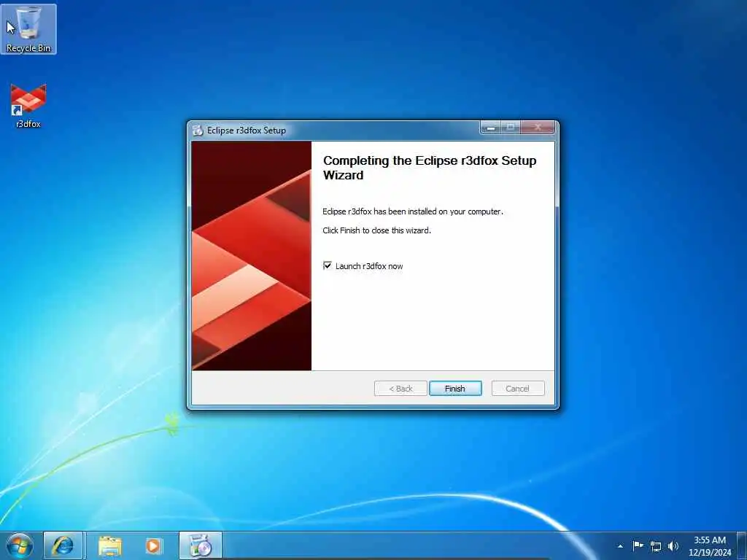Click Finish to close the wizard
Image resolution: width=747 pixels, height=560 pixels.
coord(455,388)
